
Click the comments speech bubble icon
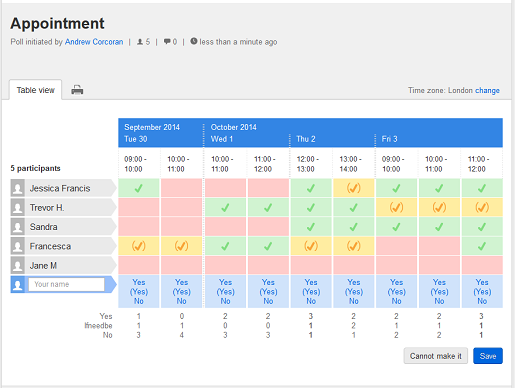tap(167, 42)
